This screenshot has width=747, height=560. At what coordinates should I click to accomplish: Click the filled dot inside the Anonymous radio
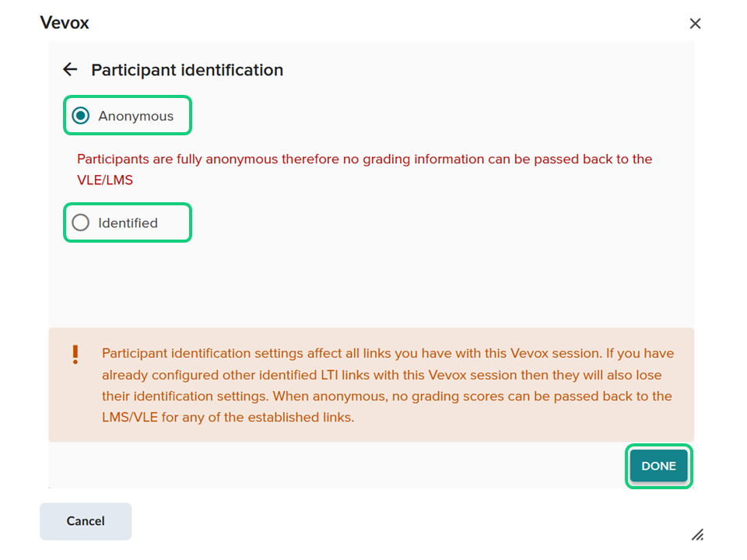[80, 116]
